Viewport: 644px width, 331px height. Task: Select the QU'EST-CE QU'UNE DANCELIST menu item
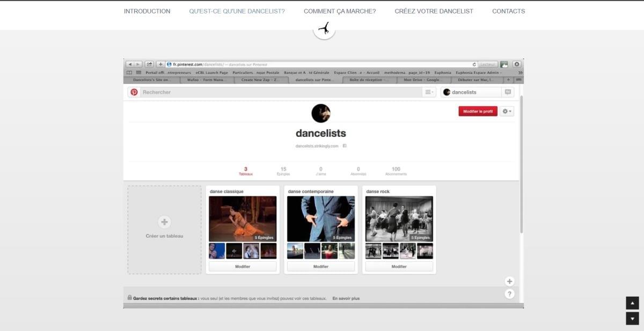(x=237, y=11)
